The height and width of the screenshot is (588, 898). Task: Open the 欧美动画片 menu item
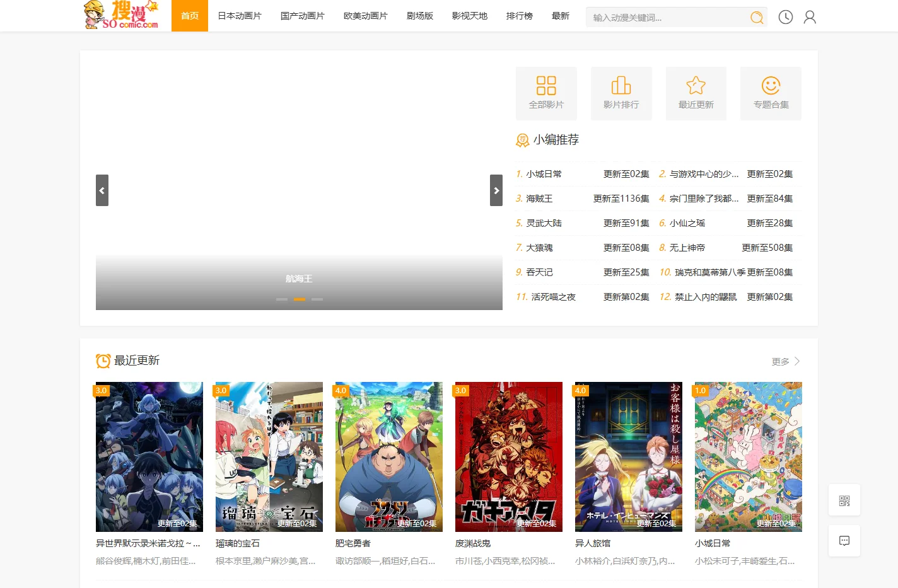[366, 16]
